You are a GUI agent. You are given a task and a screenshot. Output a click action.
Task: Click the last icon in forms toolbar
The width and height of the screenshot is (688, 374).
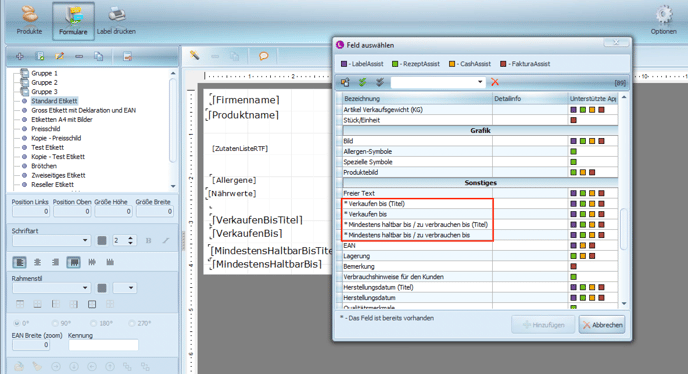(127, 56)
